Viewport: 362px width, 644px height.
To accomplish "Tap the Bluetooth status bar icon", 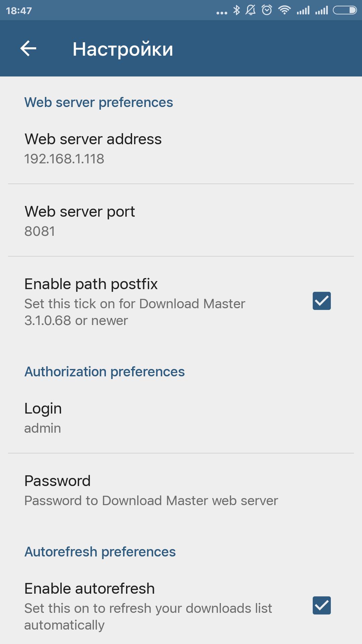I will point(237,11).
